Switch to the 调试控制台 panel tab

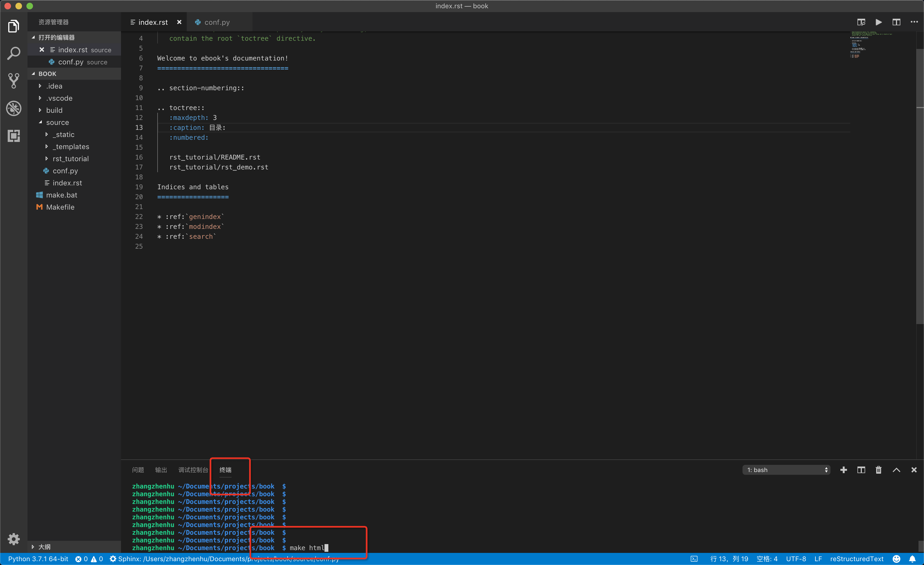coord(193,470)
